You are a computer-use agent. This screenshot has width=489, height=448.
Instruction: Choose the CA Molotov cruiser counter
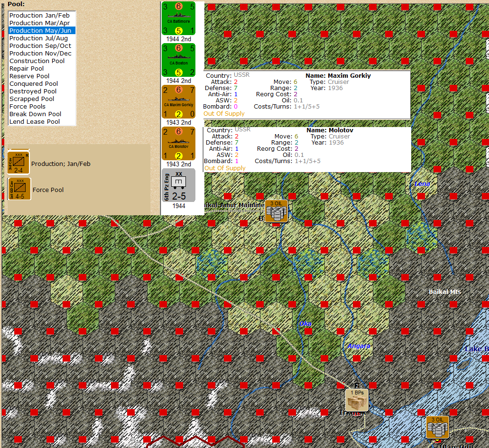click(x=179, y=144)
